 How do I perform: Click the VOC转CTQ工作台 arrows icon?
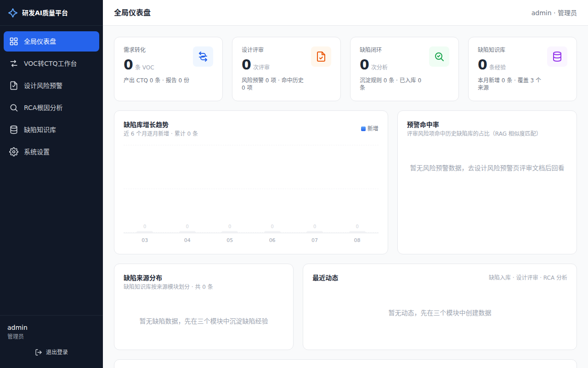[x=14, y=63]
